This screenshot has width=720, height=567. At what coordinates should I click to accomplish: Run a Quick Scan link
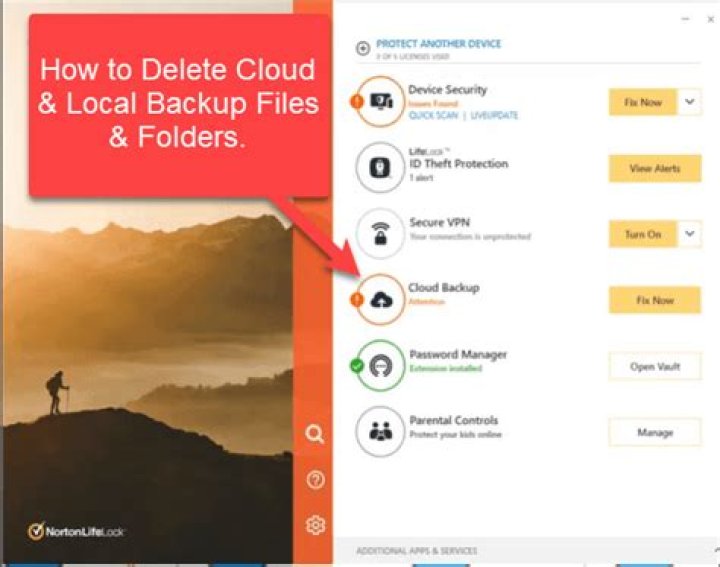pyautogui.click(x=433, y=115)
